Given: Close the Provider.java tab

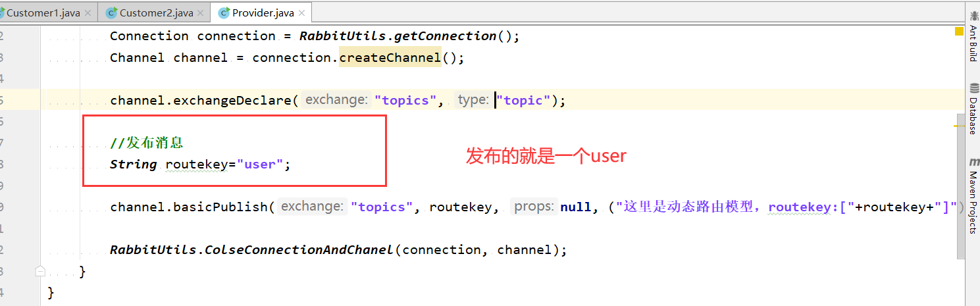Looking at the screenshot, I should tap(302, 13).
